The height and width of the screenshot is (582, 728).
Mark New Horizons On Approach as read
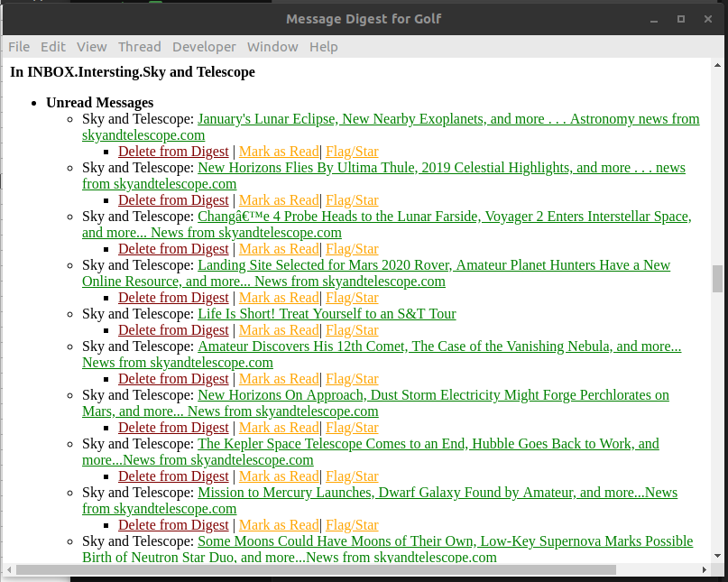click(279, 428)
